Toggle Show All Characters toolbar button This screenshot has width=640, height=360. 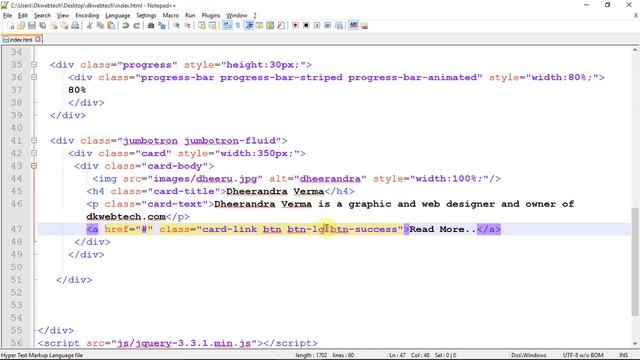238,26
